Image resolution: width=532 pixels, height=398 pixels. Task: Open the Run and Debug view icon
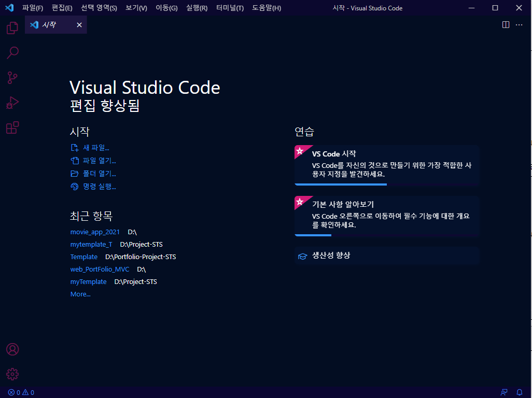(12, 103)
